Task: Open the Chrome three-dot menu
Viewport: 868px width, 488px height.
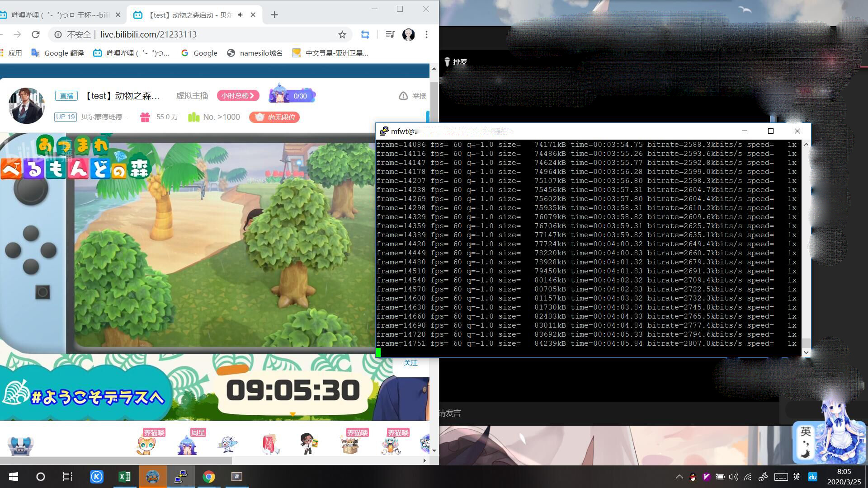Action: point(426,35)
